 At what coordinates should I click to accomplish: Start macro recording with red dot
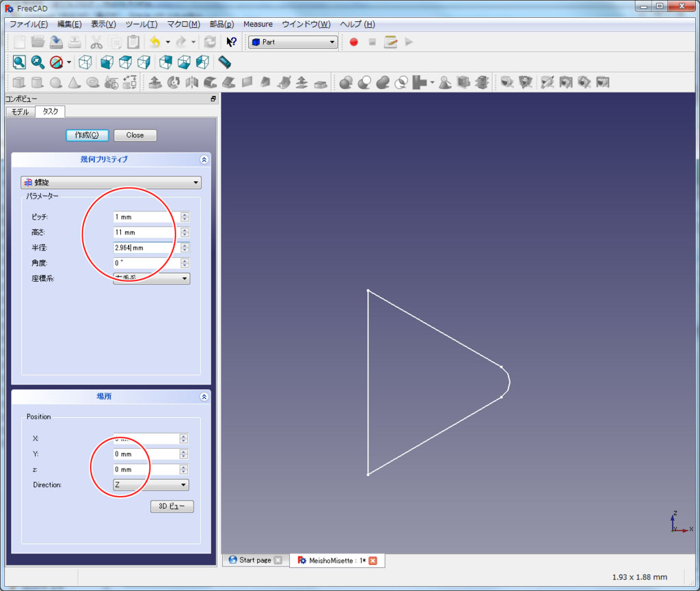click(x=353, y=42)
